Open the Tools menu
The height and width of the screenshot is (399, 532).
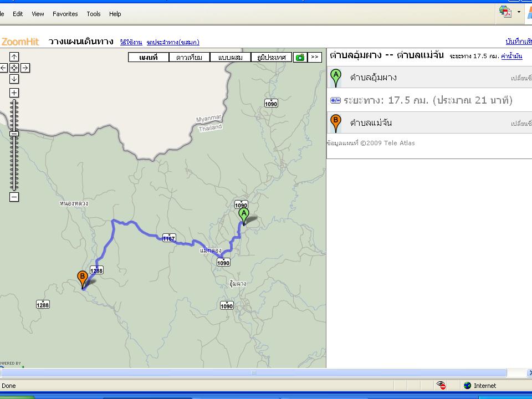[x=94, y=14]
